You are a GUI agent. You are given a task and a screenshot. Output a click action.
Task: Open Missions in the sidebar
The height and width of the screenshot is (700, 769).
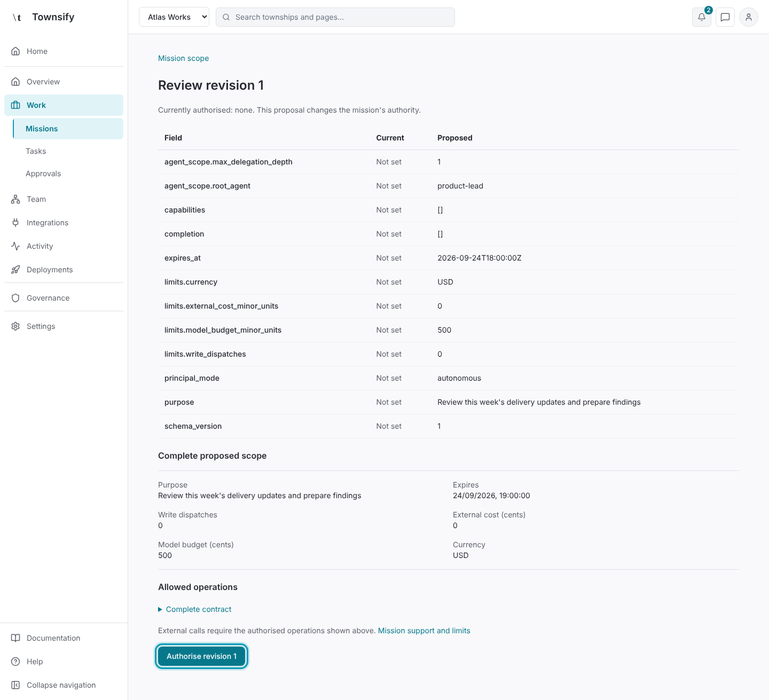coord(68,129)
